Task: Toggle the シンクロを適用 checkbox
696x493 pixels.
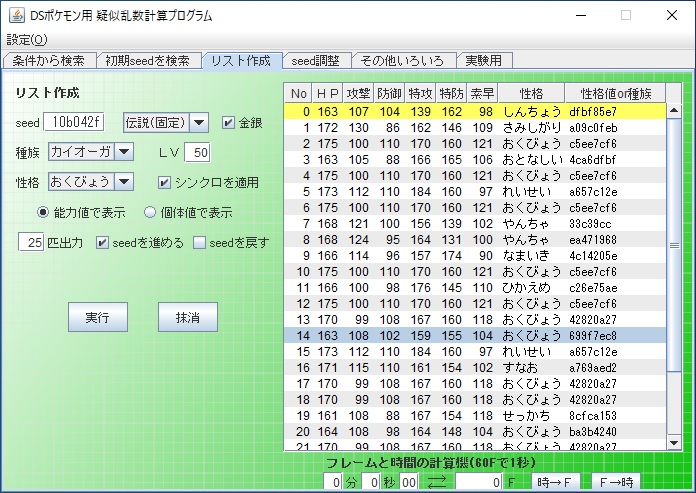Action: coord(164,182)
